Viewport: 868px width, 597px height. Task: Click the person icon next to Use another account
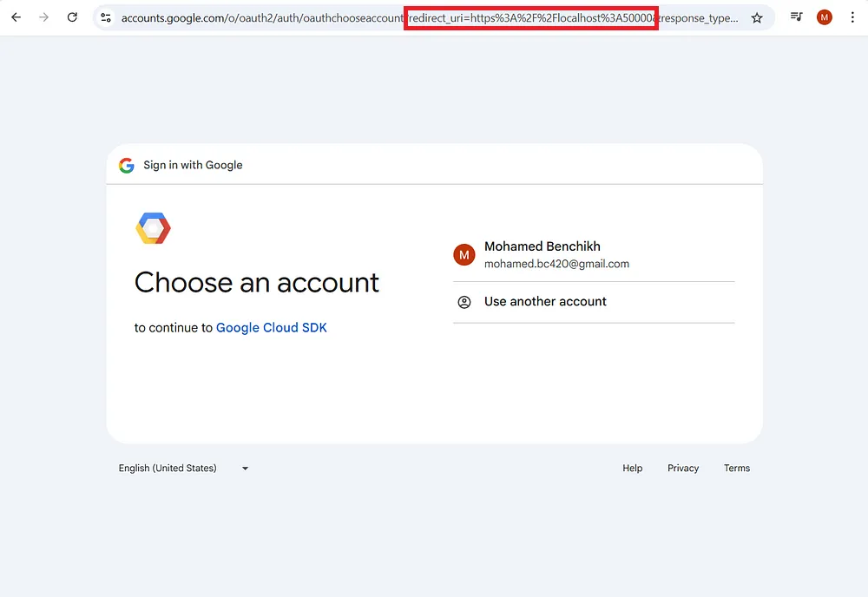[464, 302]
